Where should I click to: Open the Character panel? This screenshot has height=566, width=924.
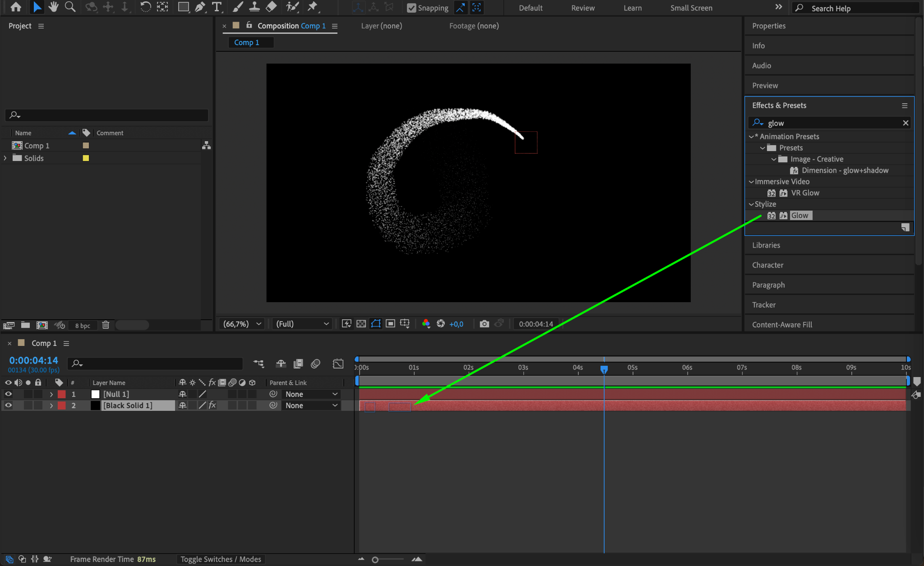point(767,265)
